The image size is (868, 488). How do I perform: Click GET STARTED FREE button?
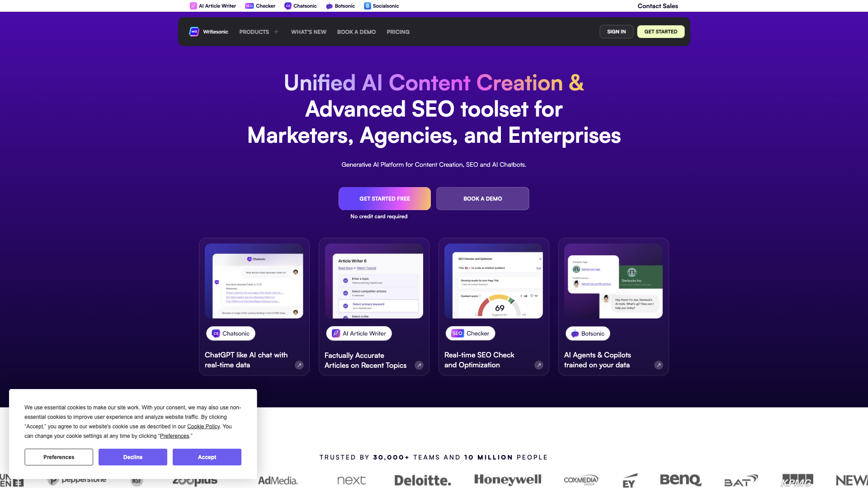tap(385, 198)
